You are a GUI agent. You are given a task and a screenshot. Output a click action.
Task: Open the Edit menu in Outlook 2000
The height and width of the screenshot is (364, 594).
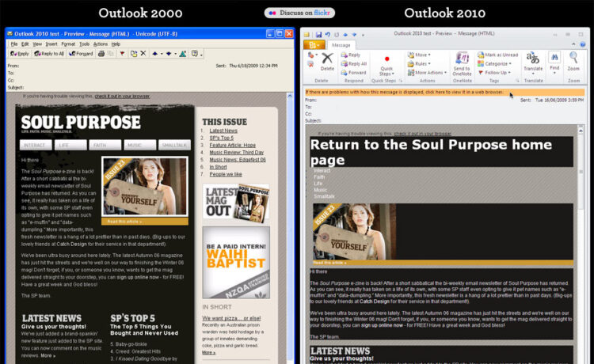25,44
